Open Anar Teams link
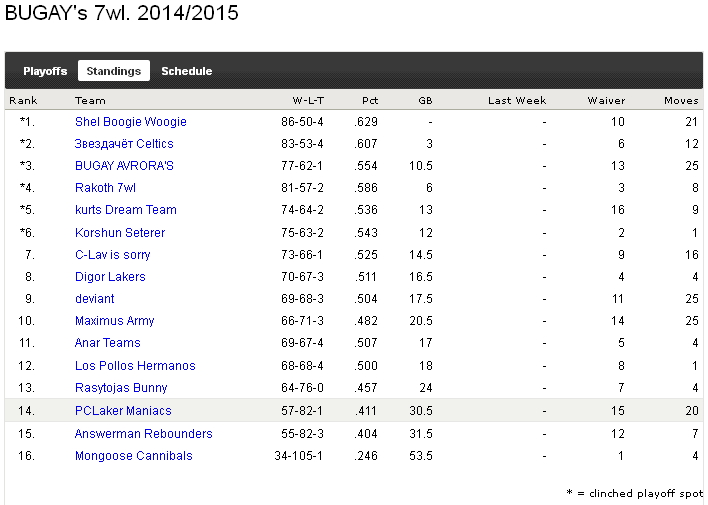Screen dimensions: 708x505 pyautogui.click(x=107, y=343)
